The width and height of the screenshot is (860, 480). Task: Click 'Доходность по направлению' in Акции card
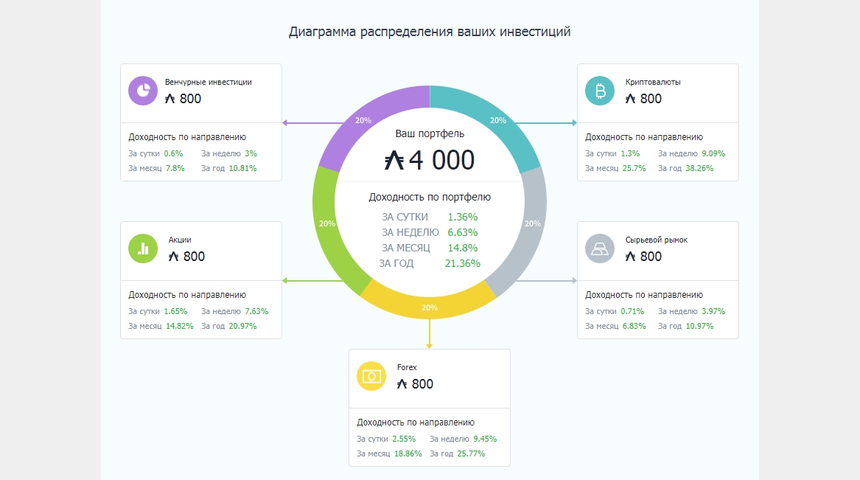(188, 295)
